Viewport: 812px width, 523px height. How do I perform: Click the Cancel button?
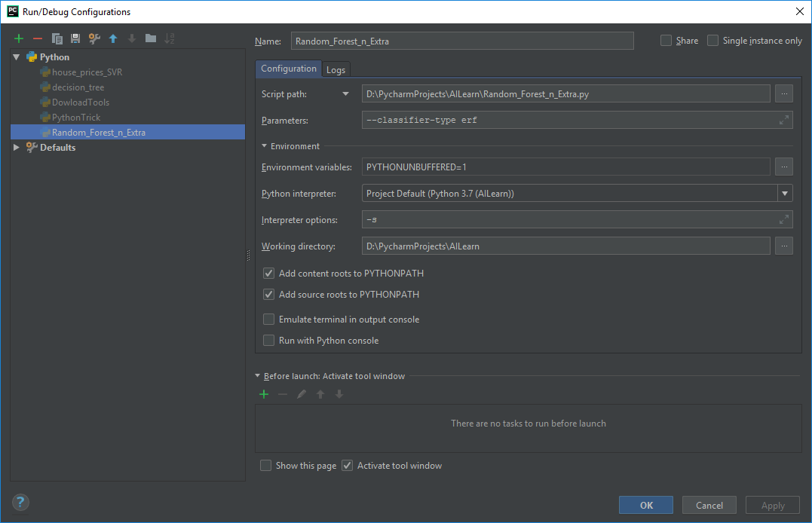pos(709,505)
